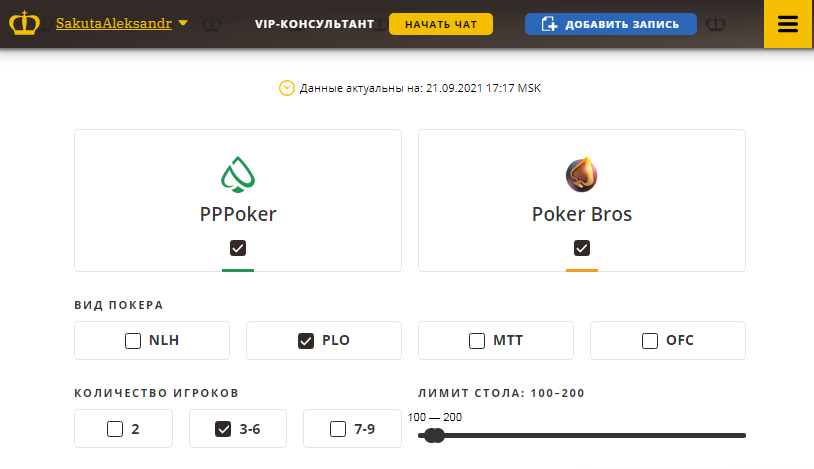The height and width of the screenshot is (469, 814).
Task: Tick the 7-9 players checkbox
Action: (338, 430)
